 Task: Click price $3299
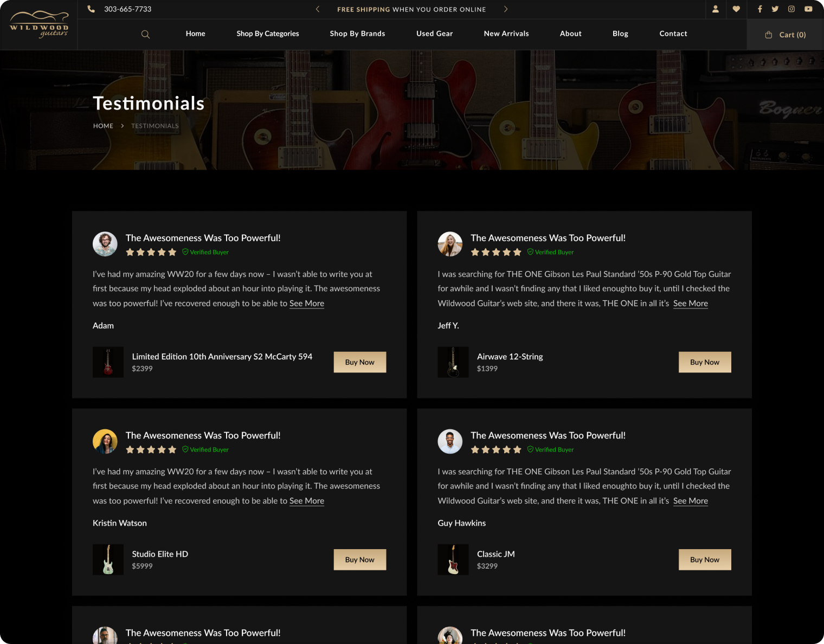(x=487, y=566)
